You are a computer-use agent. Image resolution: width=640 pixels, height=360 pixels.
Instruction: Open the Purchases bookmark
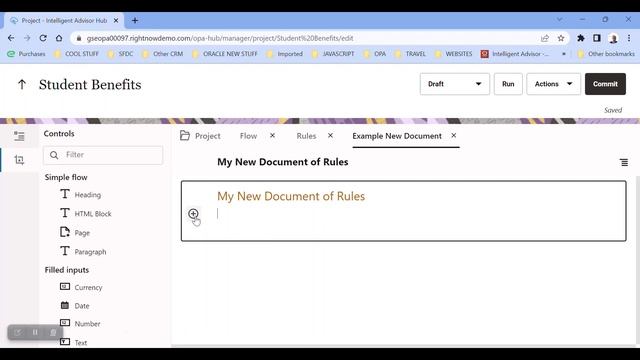pos(26,54)
